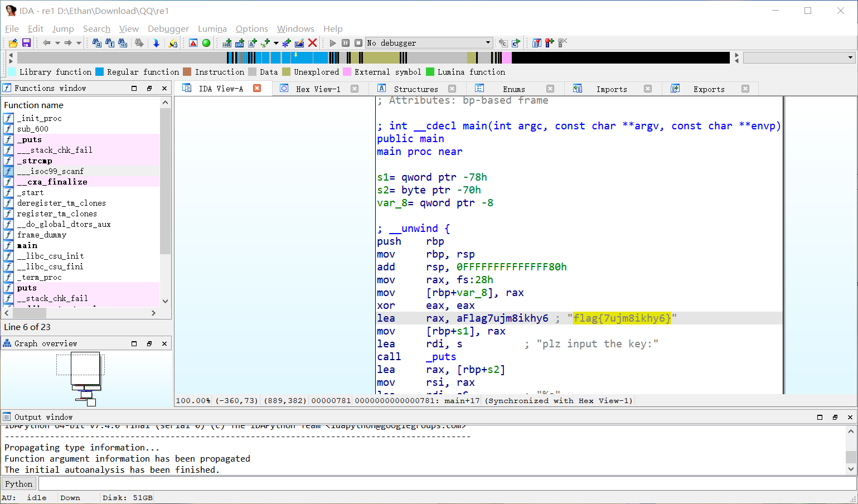Screen dimensions: 858x504
Task: Open the Search menu
Action: pos(96,28)
